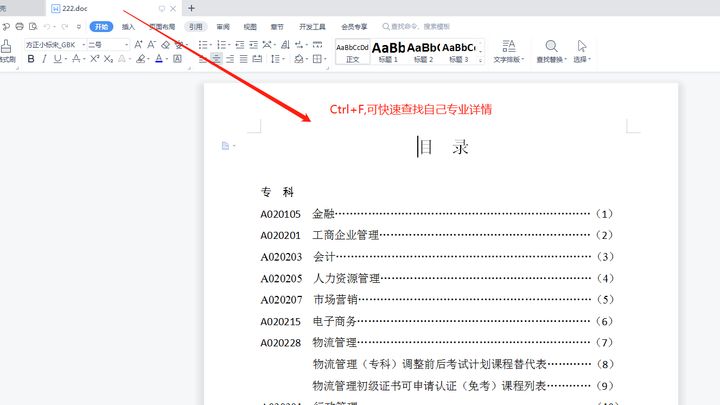This screenshot has height=405, width=720.
Task: Toggle italic formatting
Action: (44, 59)
